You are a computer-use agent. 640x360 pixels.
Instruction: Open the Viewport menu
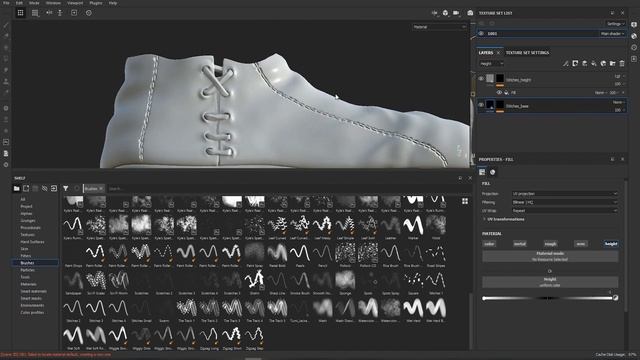(75, 3)
